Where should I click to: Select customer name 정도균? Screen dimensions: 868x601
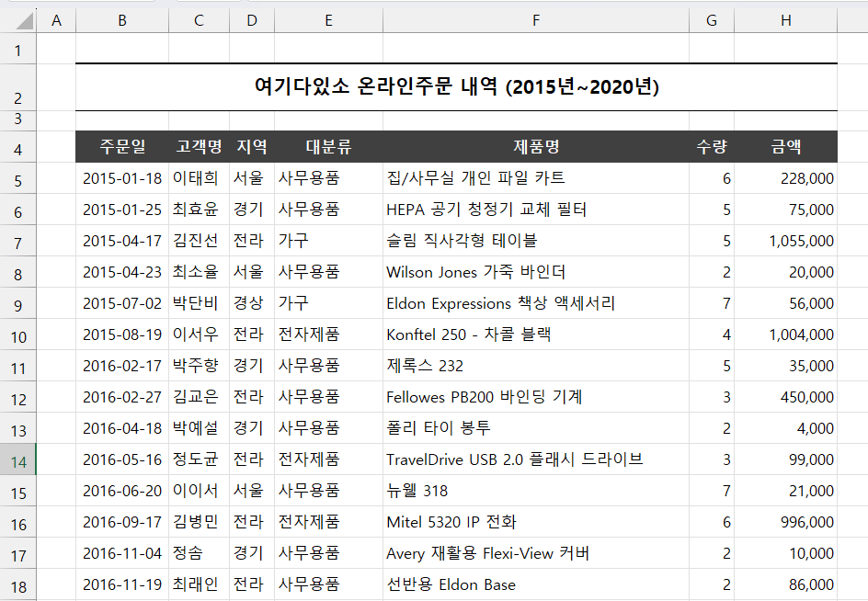199,459
